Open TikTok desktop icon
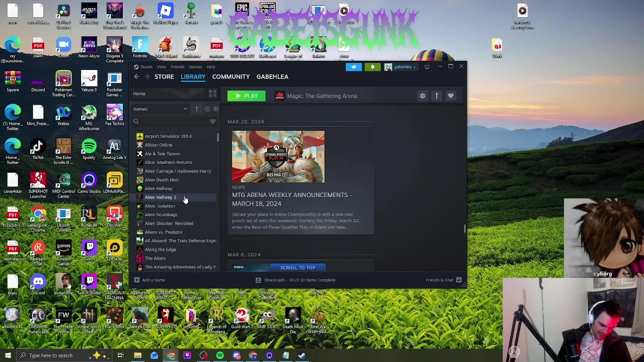This screenshot has width=644, height=362. pos(38,149)
